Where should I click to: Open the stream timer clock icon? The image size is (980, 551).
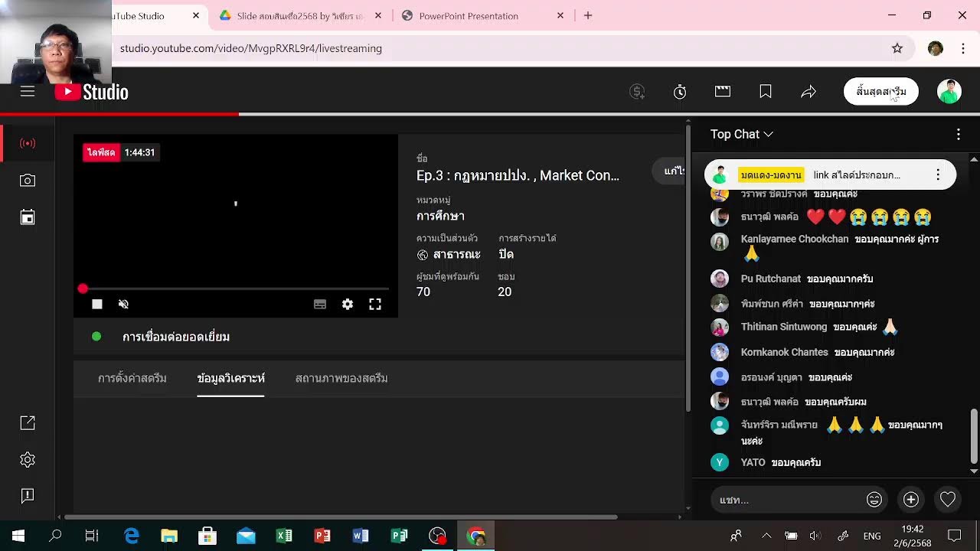coord(680,92)
